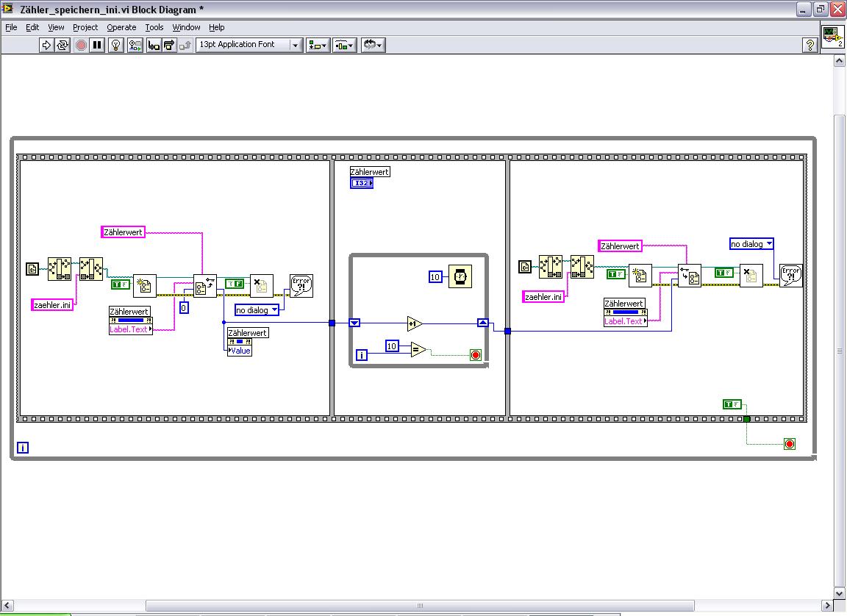Click the outer while loop stop terminal
Image resolution: width=847 pixels, height=616 pixels.
(789, 444)
